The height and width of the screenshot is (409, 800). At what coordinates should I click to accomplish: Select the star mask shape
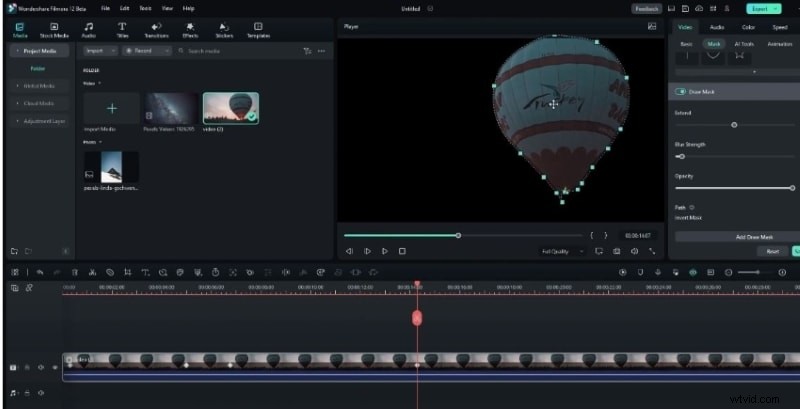coord(739,56)
